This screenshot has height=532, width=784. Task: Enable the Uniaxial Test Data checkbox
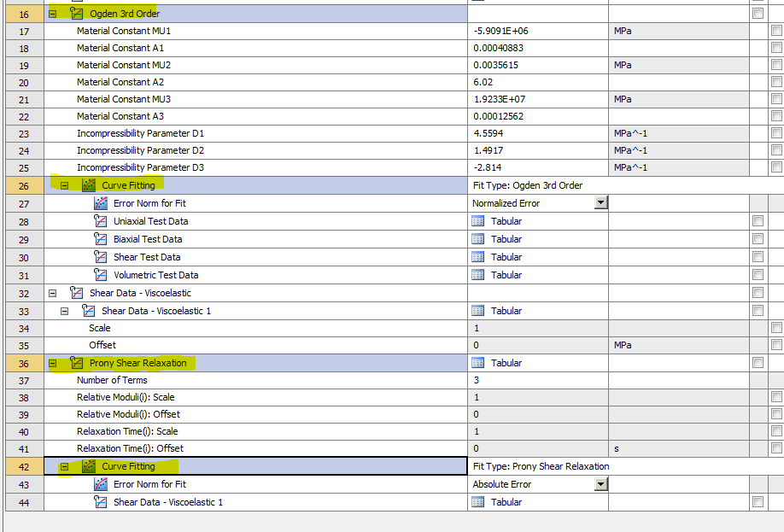pos(758,221)
